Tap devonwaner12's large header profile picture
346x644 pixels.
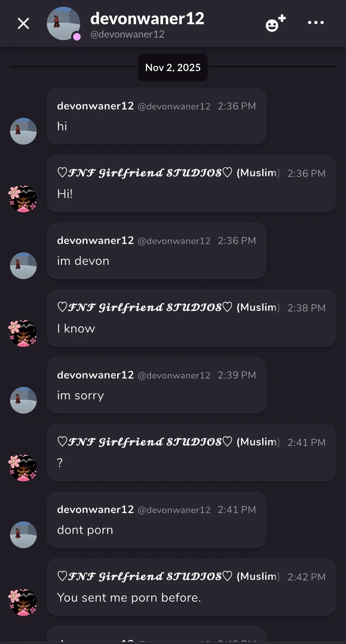(63, 23)
